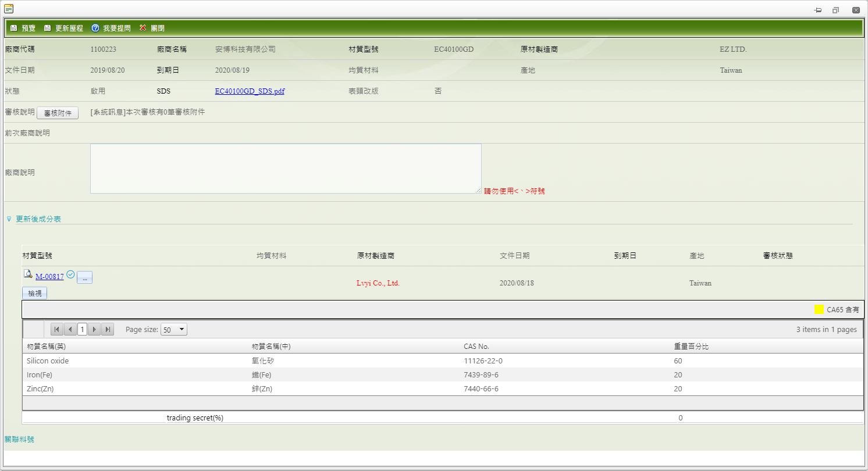Select the Zinc(Zn) row
Screen dimensions: 868x471
tap(443, 388)
